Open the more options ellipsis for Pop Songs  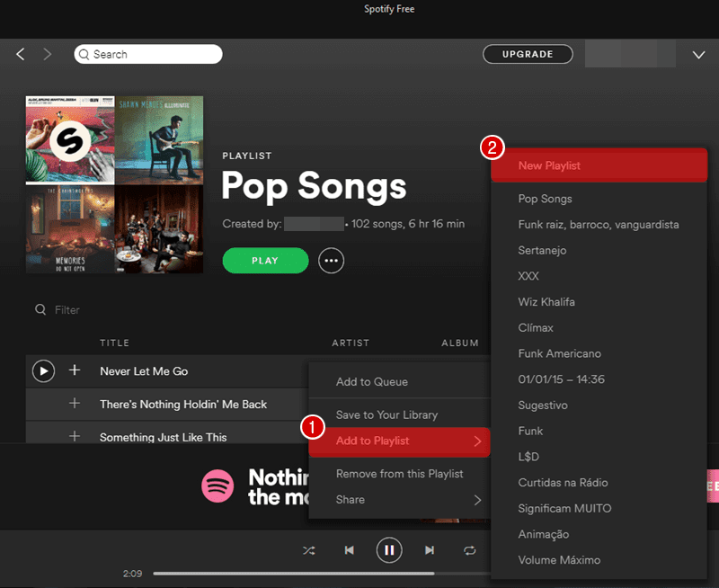tap(331, 261)
